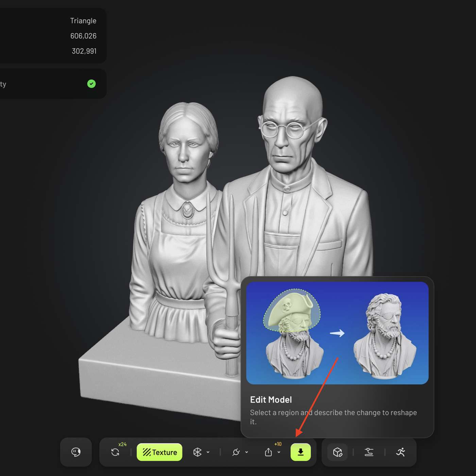Image resolution: width=476 pixels, height=476 pixels.
Task: Click the mesh polygon icon
Action: tap(198, 452)
